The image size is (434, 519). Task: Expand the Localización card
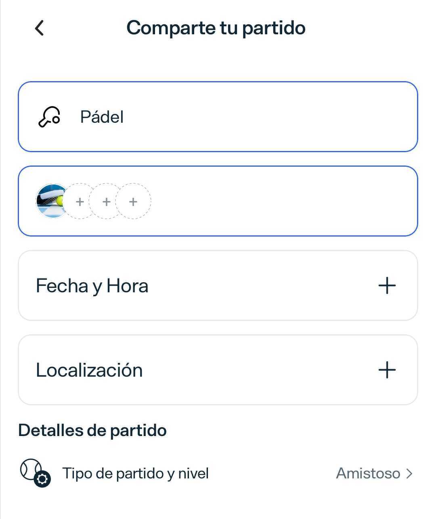(218, 370)
